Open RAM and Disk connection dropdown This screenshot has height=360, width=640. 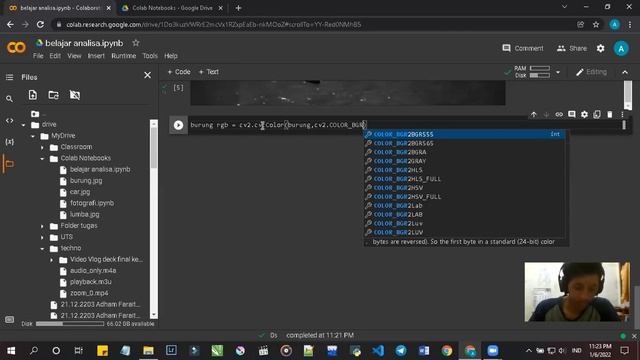(x=558, y=72)
